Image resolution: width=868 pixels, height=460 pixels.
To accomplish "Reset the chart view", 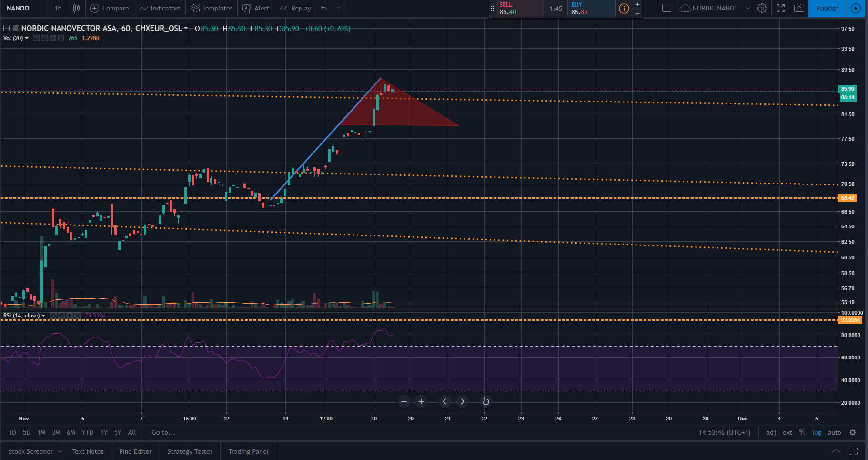I will point(485,401).
